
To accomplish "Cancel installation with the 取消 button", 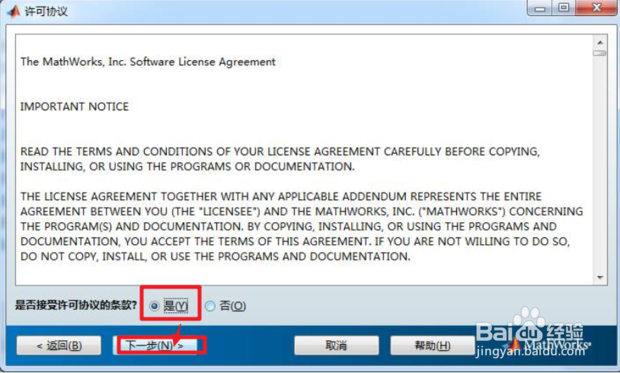I will tap(336, 346).
